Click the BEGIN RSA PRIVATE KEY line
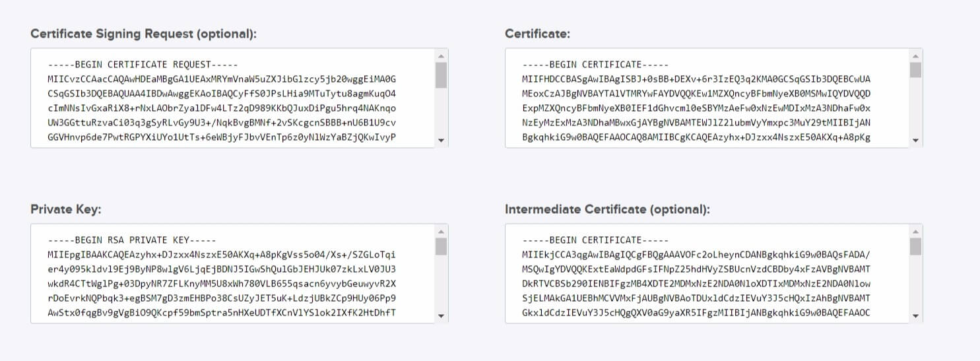This screenshot has height=361, width=980. pos(132,240)
